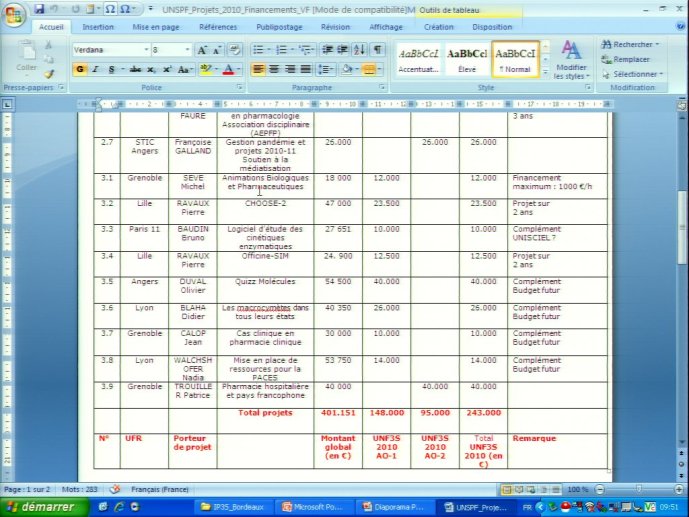Open the Verdana font name dropdown
This screenshot has width=689, height=517.
146,50
